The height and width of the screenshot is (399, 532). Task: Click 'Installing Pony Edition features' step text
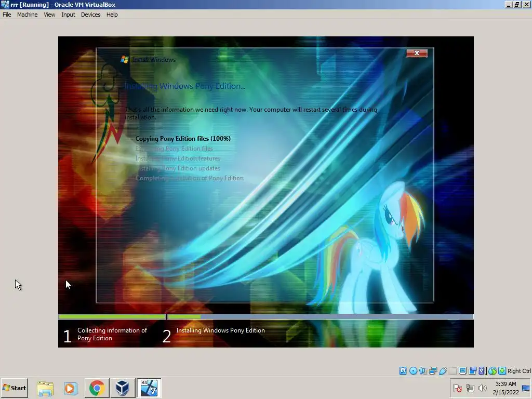[178, 158]
